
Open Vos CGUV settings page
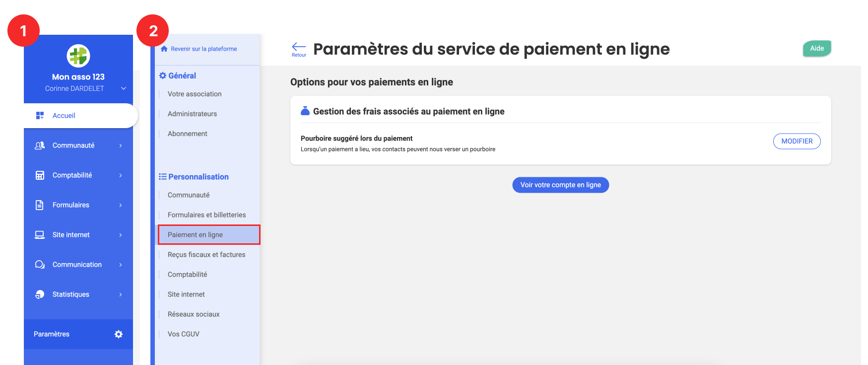tap(184, 334)
